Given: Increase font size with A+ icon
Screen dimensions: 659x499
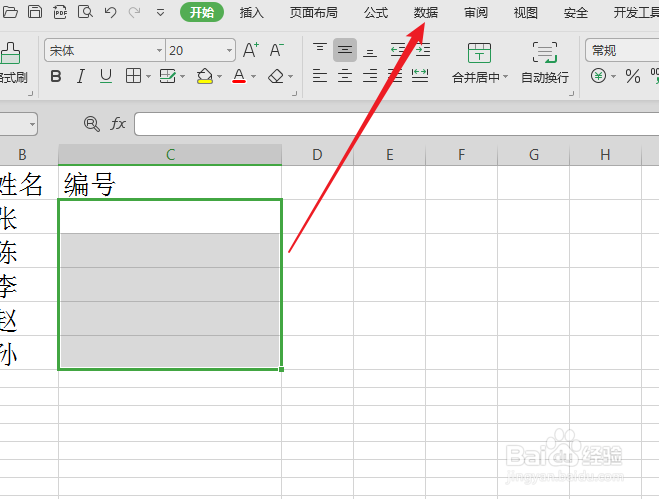Looking at the screenshot, I should pyautogui.click(x=251, y=50).
